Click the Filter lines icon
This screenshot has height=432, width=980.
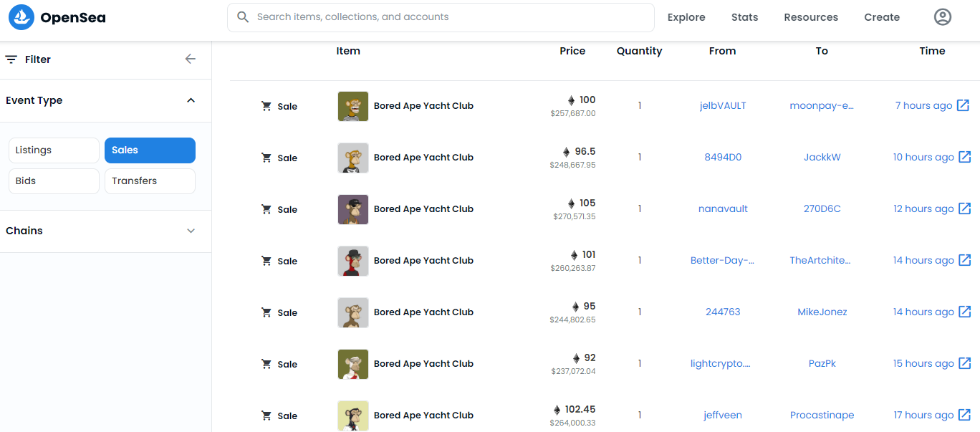[x=11, y=59]
